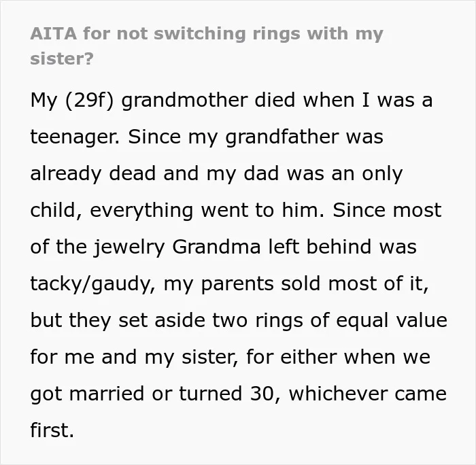
Task: Click the final word "first."
Action: pos(52,430)
